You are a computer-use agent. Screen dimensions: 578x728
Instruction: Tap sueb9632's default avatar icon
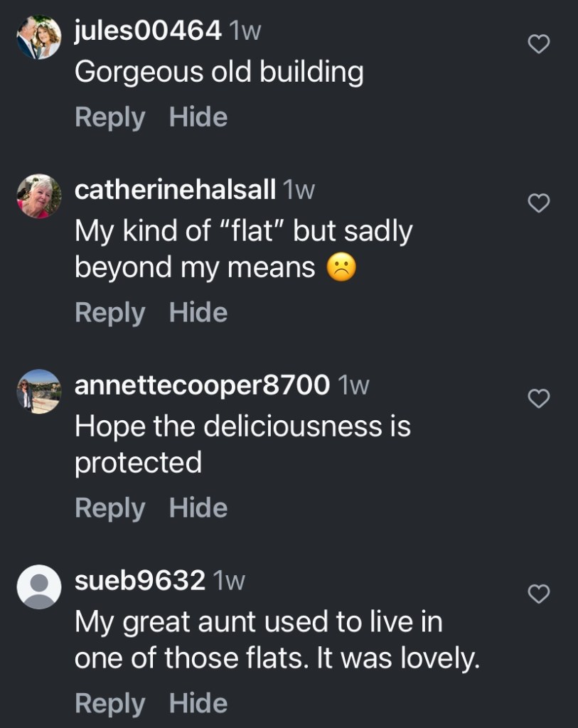point(38,587)
